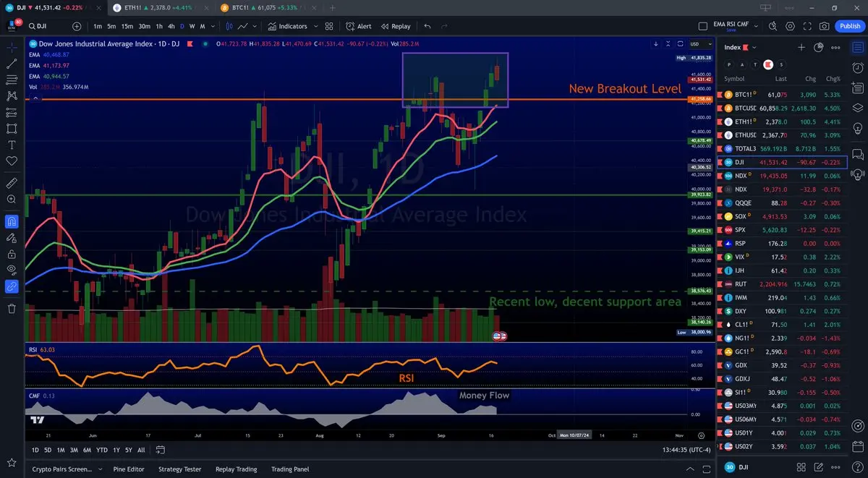Click the undo arrow
Viewport: 868px width, 478px height.
[427, 26]
